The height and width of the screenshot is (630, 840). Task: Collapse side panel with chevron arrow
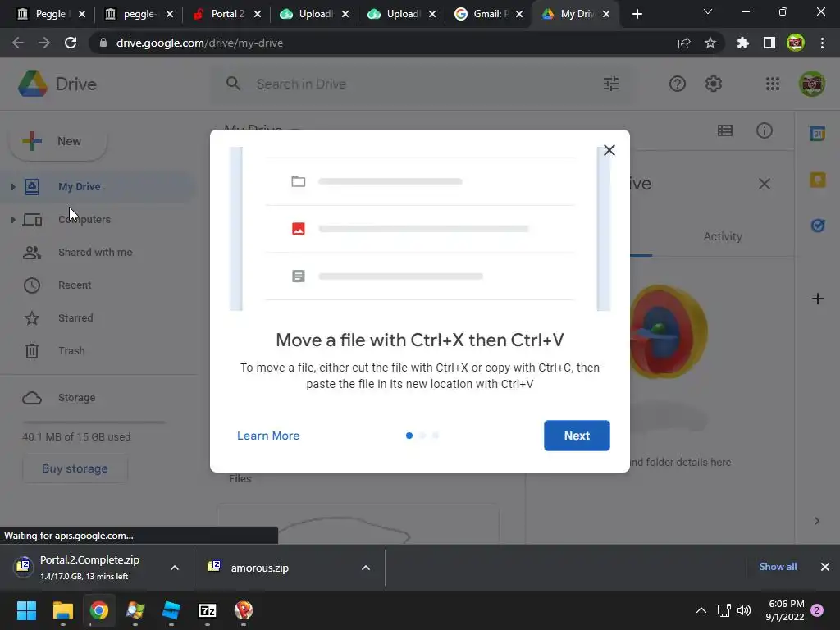[x=816, y=521]
